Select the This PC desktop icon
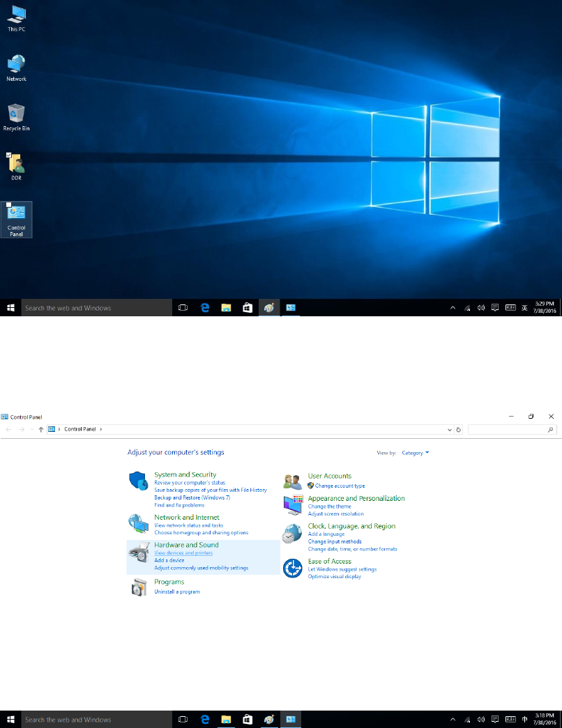This screenshot has height=728, width=562. (16, 19)
